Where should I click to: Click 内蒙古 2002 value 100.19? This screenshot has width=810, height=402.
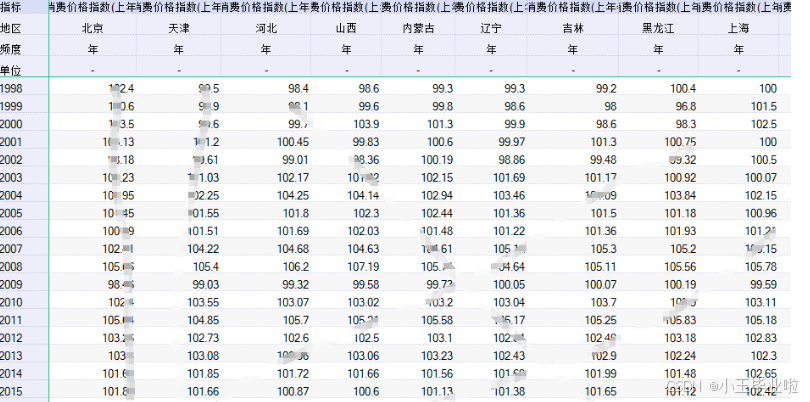(437, 160)
